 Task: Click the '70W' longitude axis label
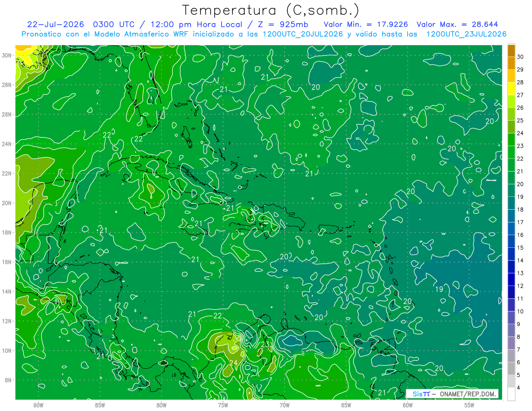click(285, 405)
